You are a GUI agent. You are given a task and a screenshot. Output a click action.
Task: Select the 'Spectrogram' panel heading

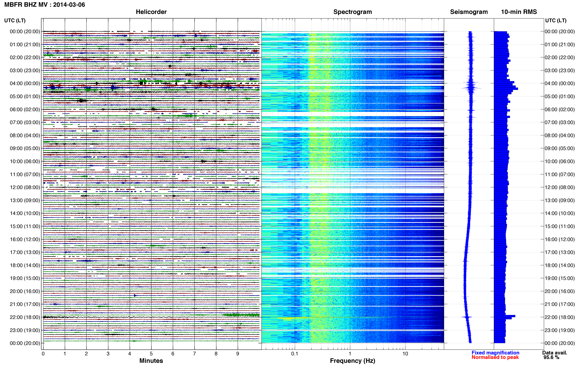(352, 12)
